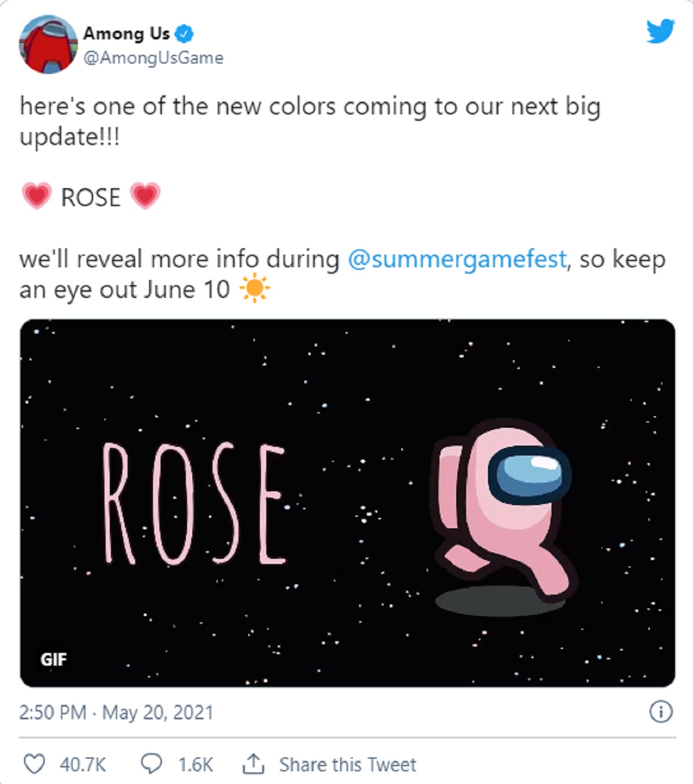Open the @AmongUsGame handle link
The image size is (693, 784).
coord(154,58)
